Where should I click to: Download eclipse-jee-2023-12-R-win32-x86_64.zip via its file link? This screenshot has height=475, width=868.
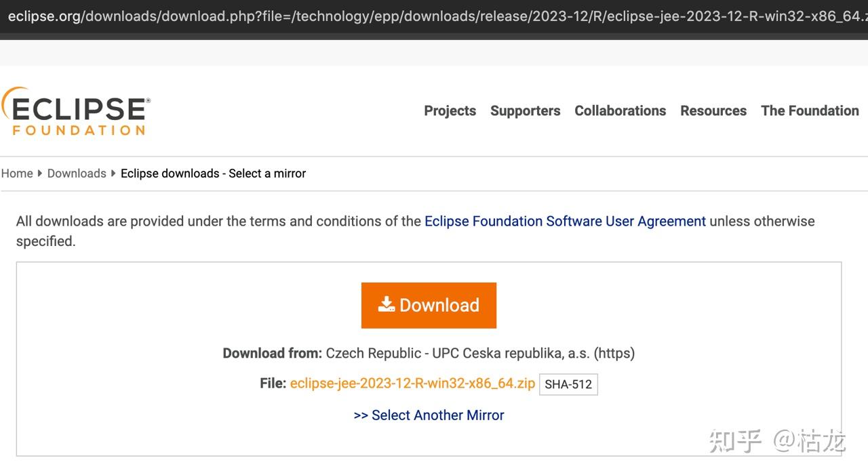point(412,383)
